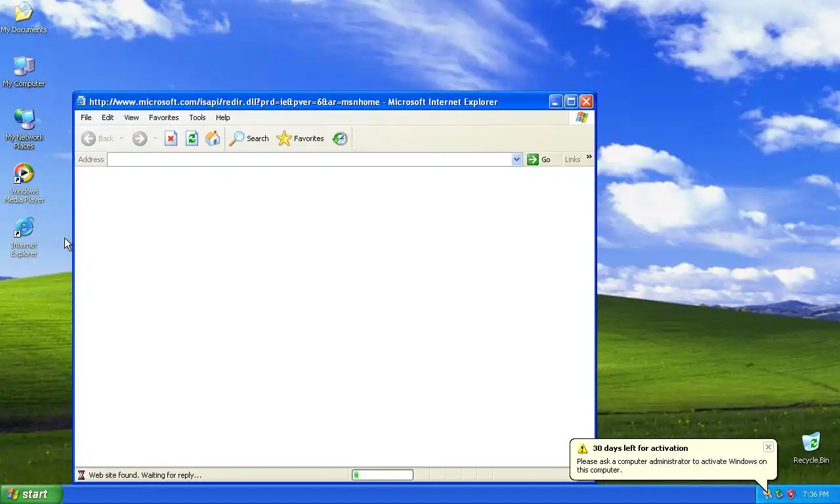Go forward with the Forward arrow button
The image size is (840, 504).
[139, 138]
